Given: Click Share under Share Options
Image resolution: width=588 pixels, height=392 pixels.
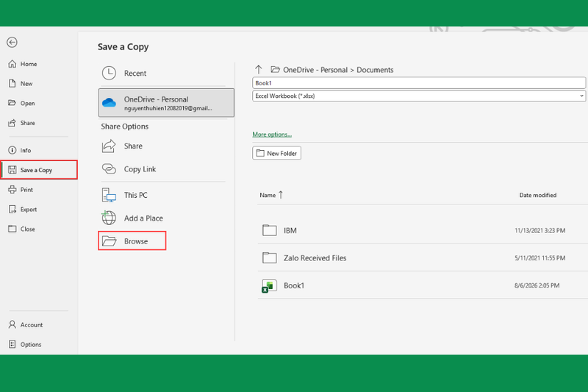Looking at the screenshot, I should 162,146.
